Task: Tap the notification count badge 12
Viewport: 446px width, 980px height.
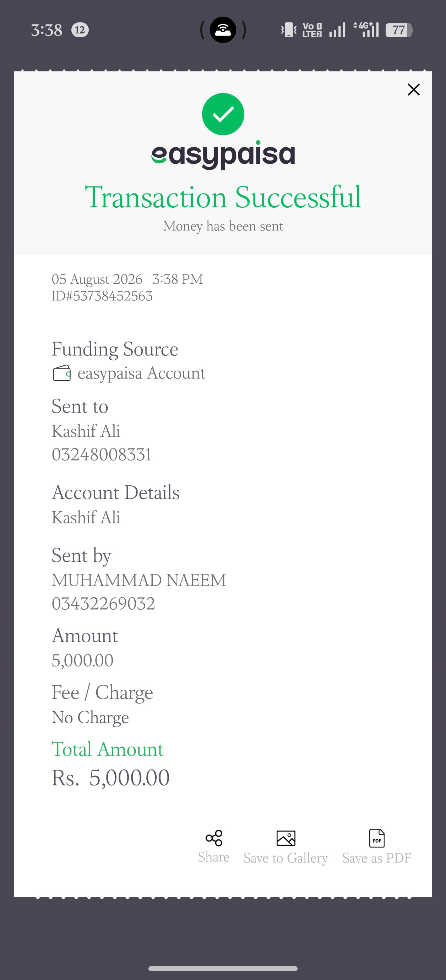Action: tap(80, 30)
